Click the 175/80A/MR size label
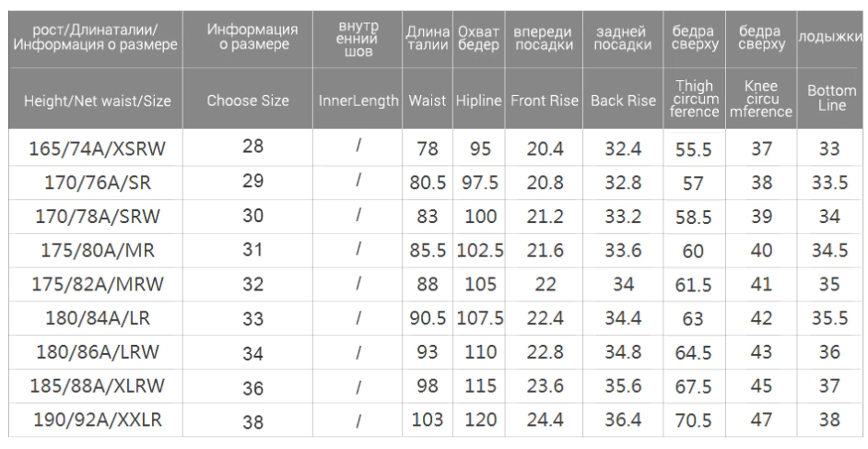The height and width of the screenshot is (449, 868). tap(98, 251)
